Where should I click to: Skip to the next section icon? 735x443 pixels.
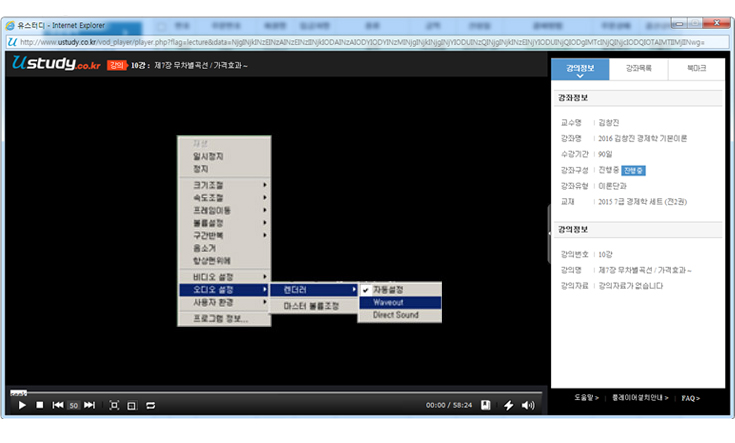point(90,405)
